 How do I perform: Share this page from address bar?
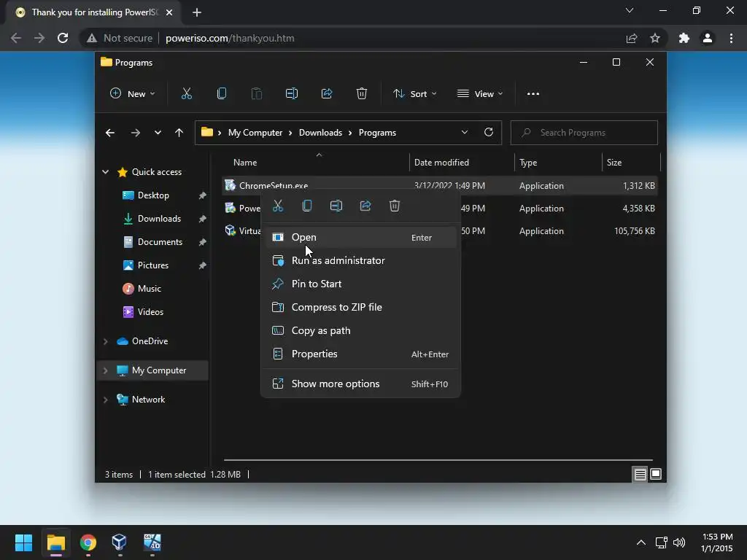tap(632, 38)
